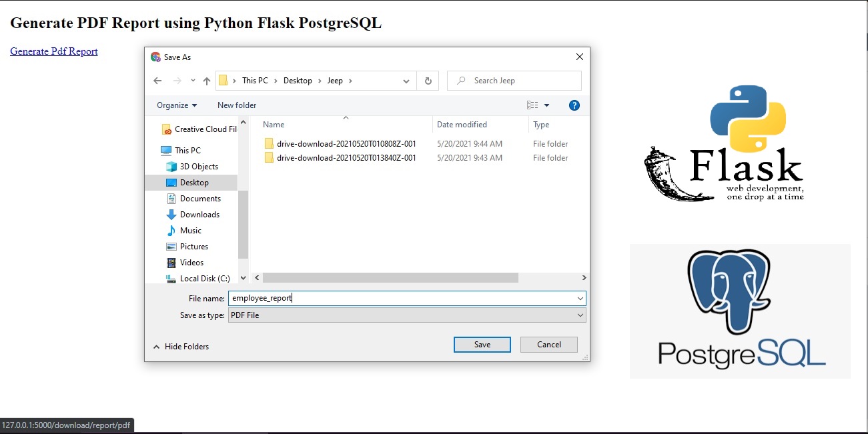This screenshot has height=434, width=868.
Task: Expand the chevron after Jeep in breadcrumb
Action: click(350, 80)
